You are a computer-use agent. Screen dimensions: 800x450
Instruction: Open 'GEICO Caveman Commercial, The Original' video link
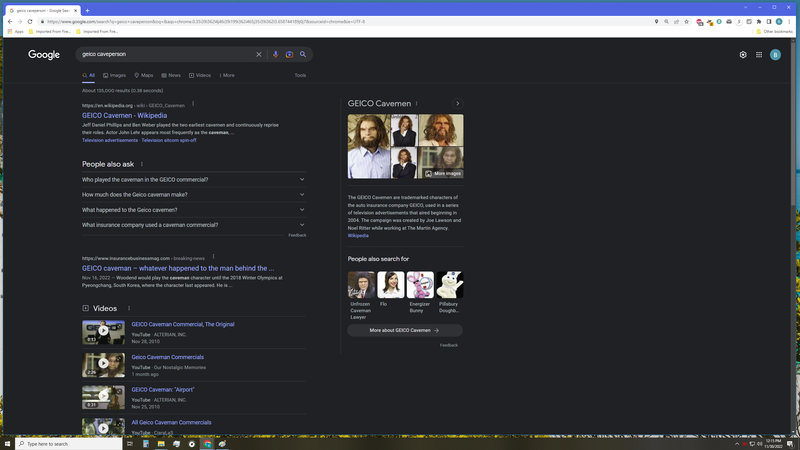[183, 324]
